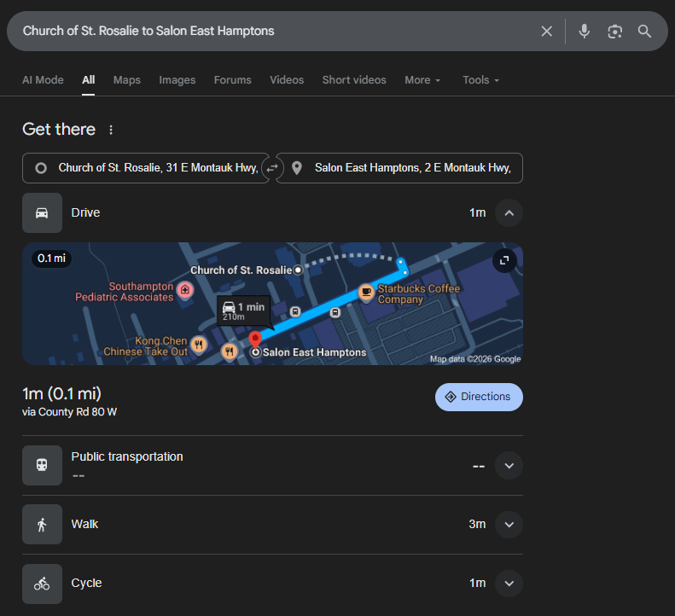This screenshot has height=616, width=675.
Task: Click the Directions button
Action: [479, 397]
